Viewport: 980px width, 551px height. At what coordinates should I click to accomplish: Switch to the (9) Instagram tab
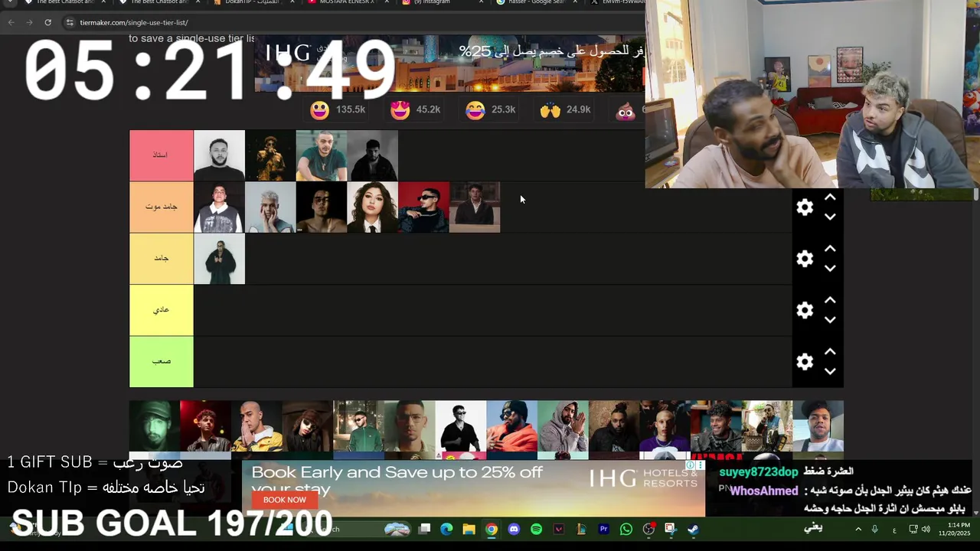click(x=441, y=2)
